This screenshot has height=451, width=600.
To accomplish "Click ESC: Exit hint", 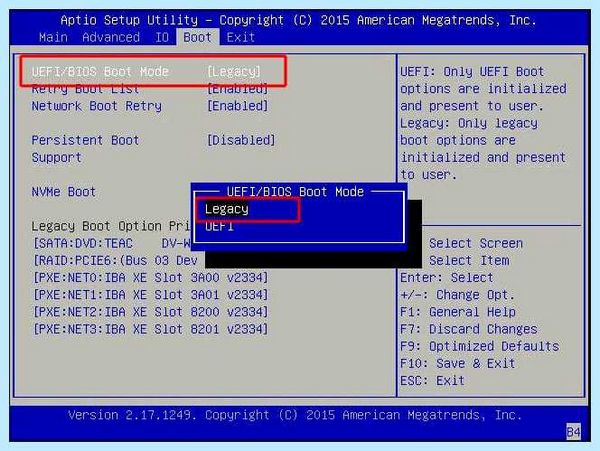I will point(433,381).
